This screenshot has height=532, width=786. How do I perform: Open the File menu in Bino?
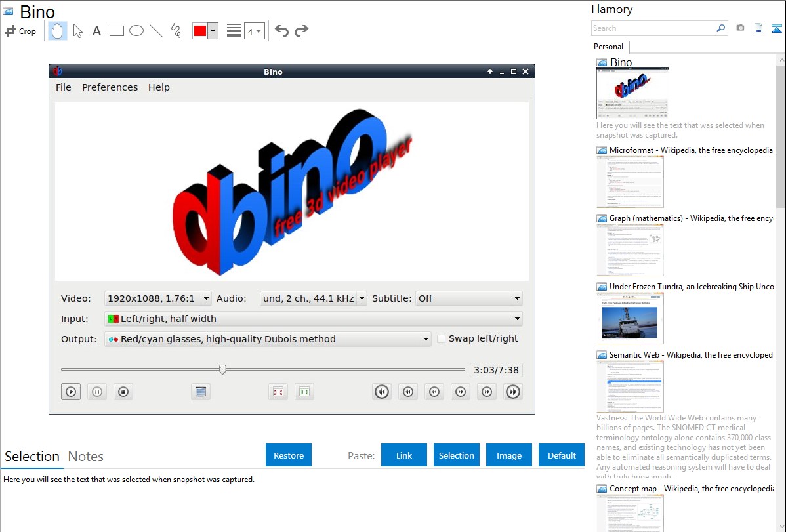click(x=63, y=87)
